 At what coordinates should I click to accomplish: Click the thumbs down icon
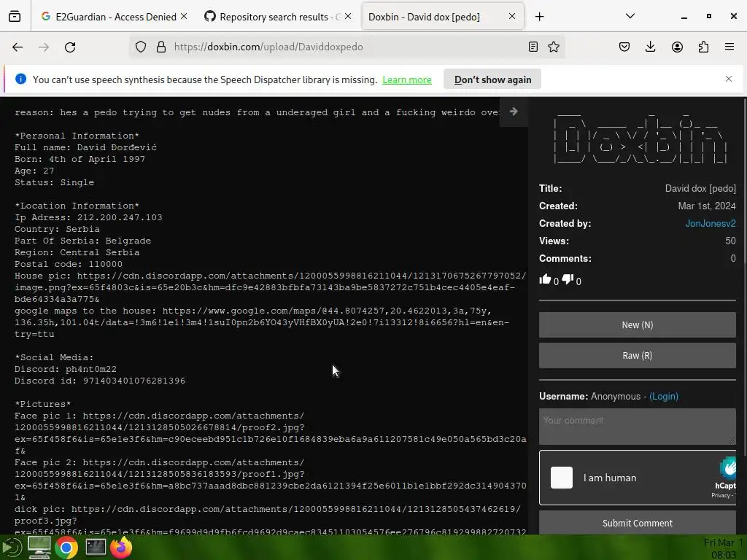568,279
